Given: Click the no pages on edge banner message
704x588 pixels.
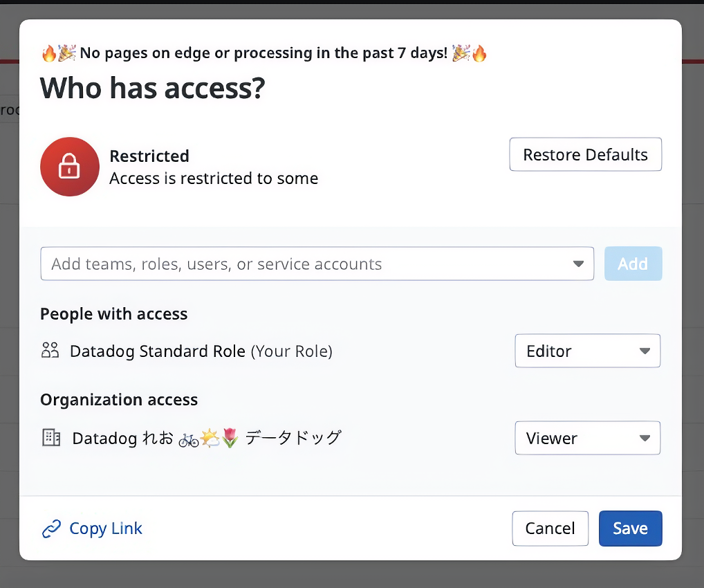Looking at the screenshot, I should [x=263, y=53].
